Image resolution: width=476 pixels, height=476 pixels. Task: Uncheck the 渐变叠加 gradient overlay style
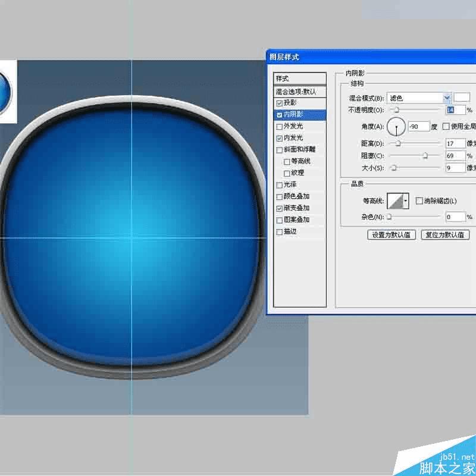point(279,208)
